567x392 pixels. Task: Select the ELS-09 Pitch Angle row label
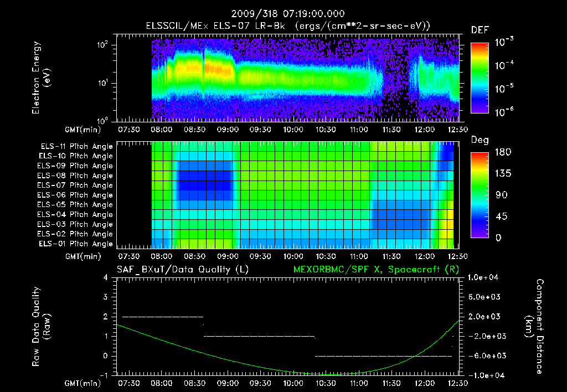tap(75, 166)
